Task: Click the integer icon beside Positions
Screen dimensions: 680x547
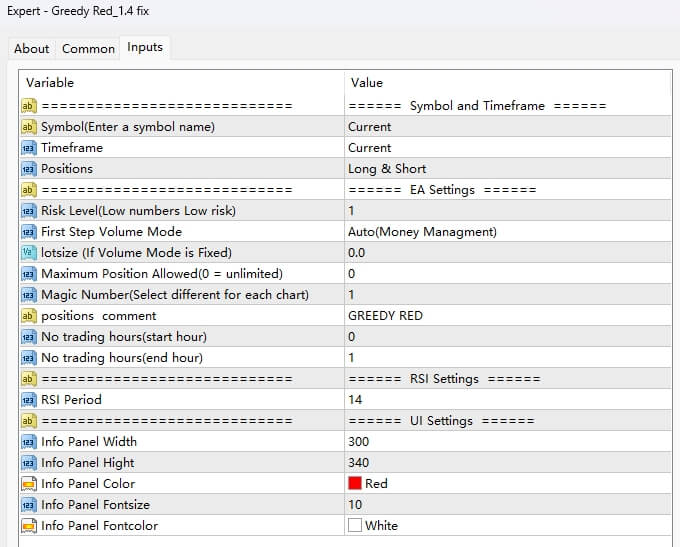Action: coord(29,169)
